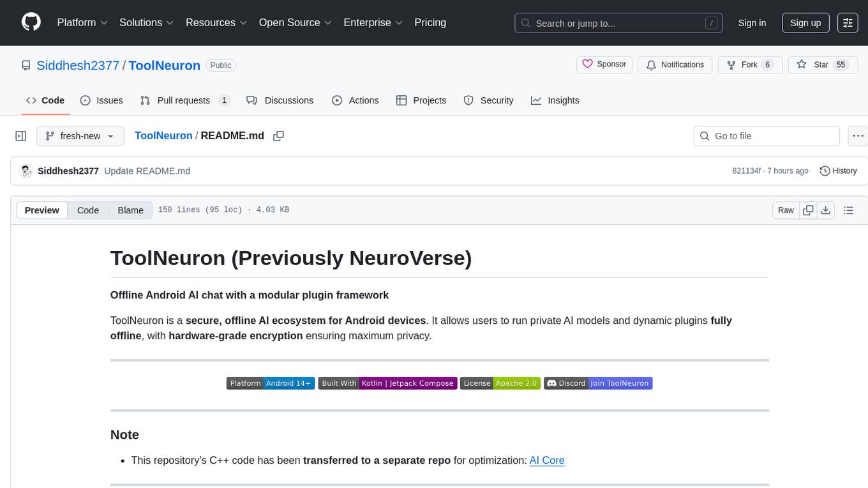Viewport: 868px width, 488px height.
Task: Open the ToolNeuron repository link
Action: 165,65
